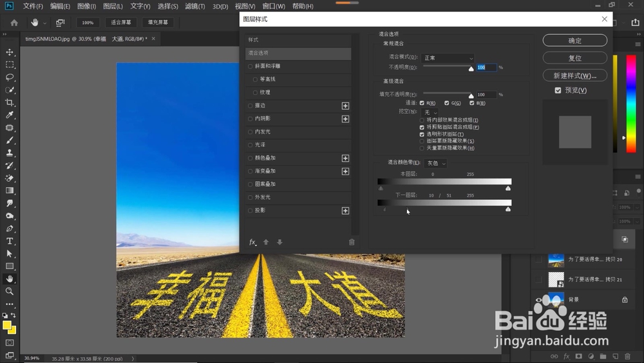Screen dimensions: 644x363
Task: Open the Image menu
Action: point(87,6)
